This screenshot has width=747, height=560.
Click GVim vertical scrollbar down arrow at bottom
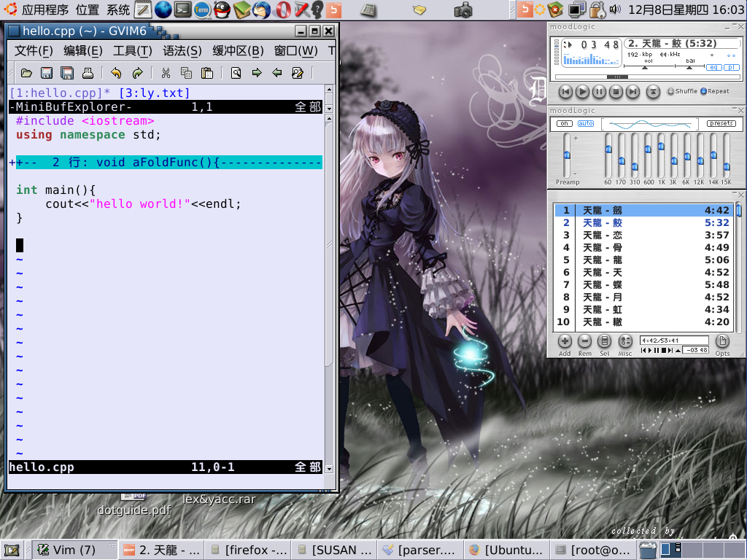[x=329, y=469]
